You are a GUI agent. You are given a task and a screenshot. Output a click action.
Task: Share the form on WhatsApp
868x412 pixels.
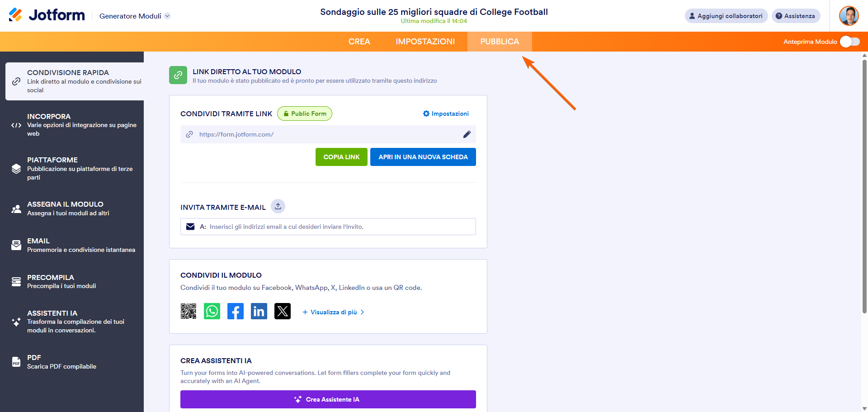(x=212, y=311)
